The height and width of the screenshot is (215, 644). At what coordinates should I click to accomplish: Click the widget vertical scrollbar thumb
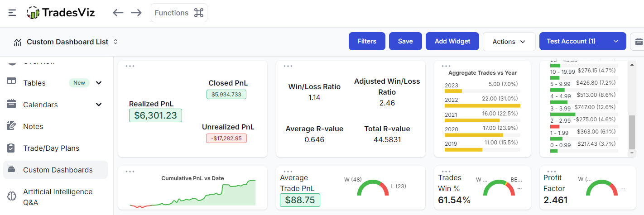[632, 132]
